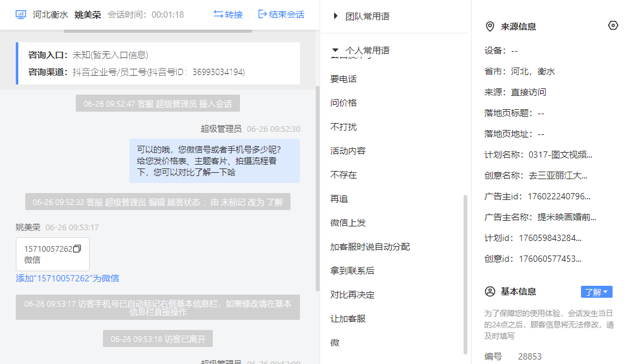Viewport: 629px width, 364px height.
Task: Click the 省市 value 河北，衡水
Action: 533,71
